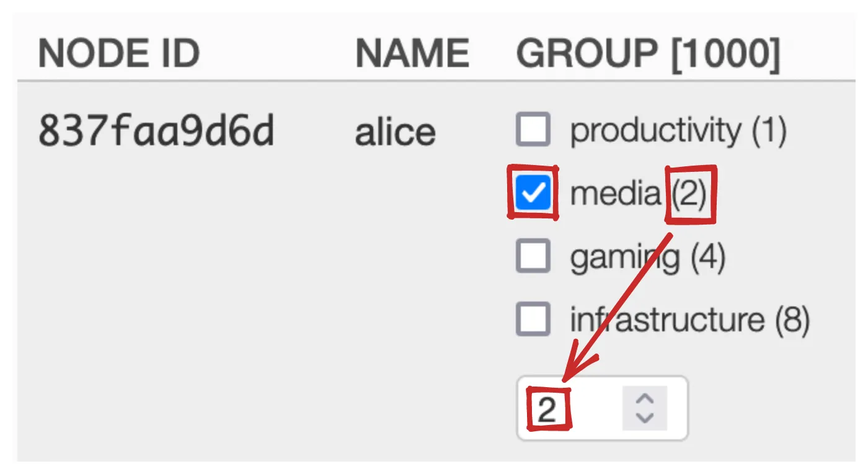Screen dimensions: 868x474
Task: Click the word "infrastructure" label
Action: coord(666,320)
